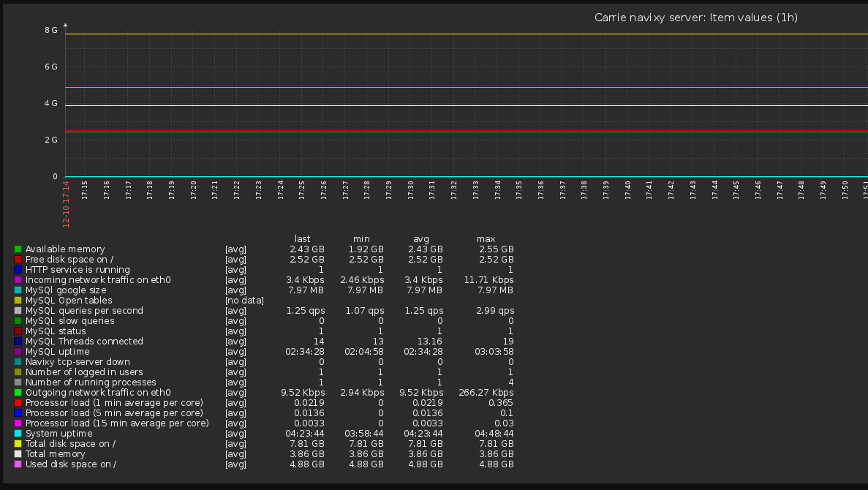Viewport: 868px width, 490px height.
Task: Click the Navixy tcp-server down label
Action: 78,362
